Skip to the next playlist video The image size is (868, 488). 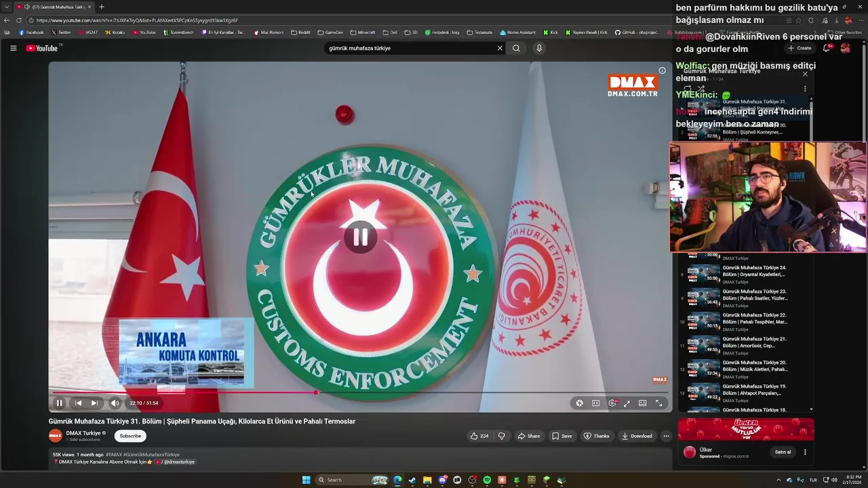94,403
